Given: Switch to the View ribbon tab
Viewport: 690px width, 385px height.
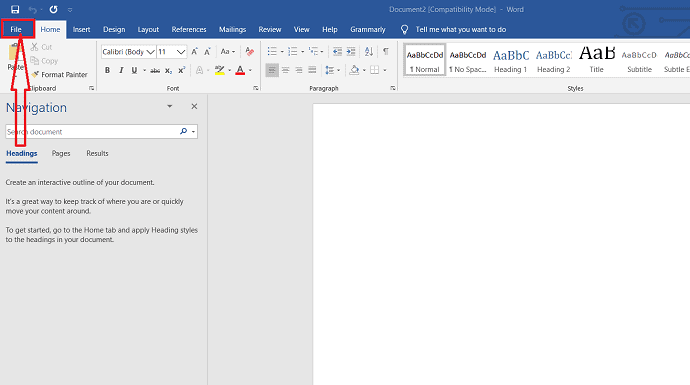Looking at the screenshot, I should pos(301,29).
